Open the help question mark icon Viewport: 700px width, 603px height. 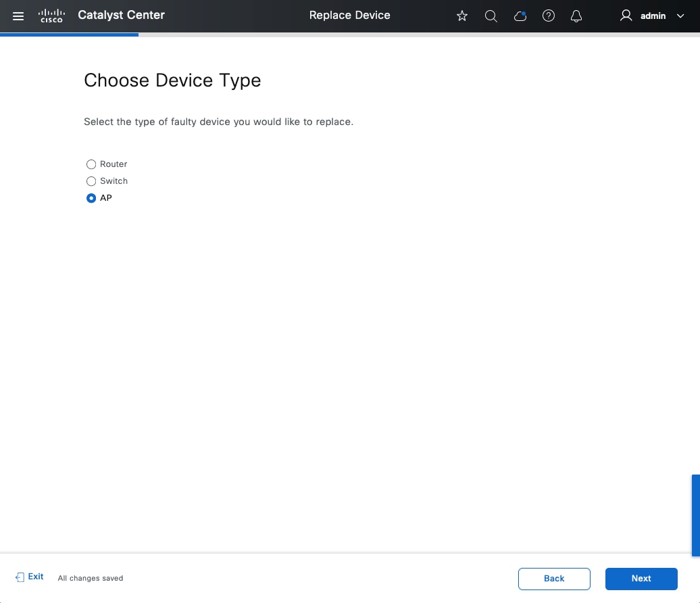pyautogui.click(x=549, y=16)
